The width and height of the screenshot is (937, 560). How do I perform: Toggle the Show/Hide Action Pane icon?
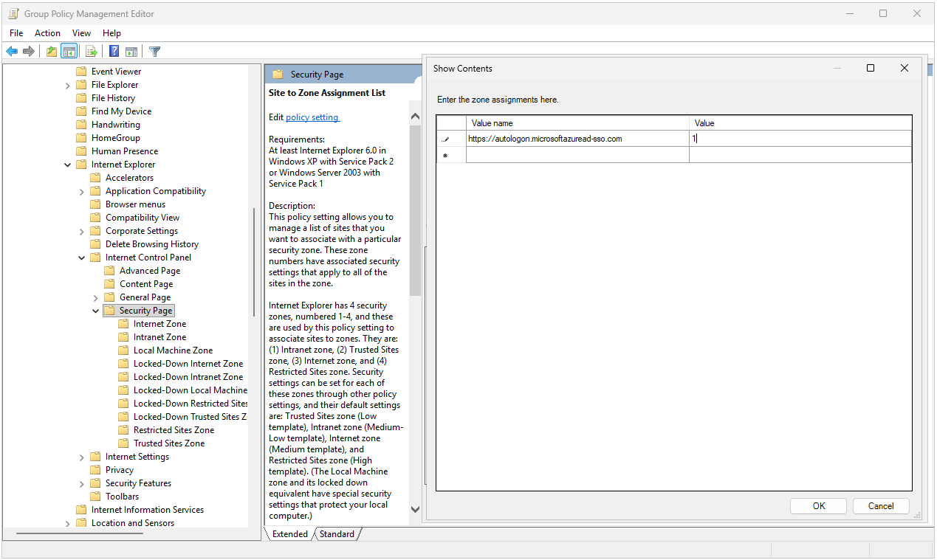131,51
